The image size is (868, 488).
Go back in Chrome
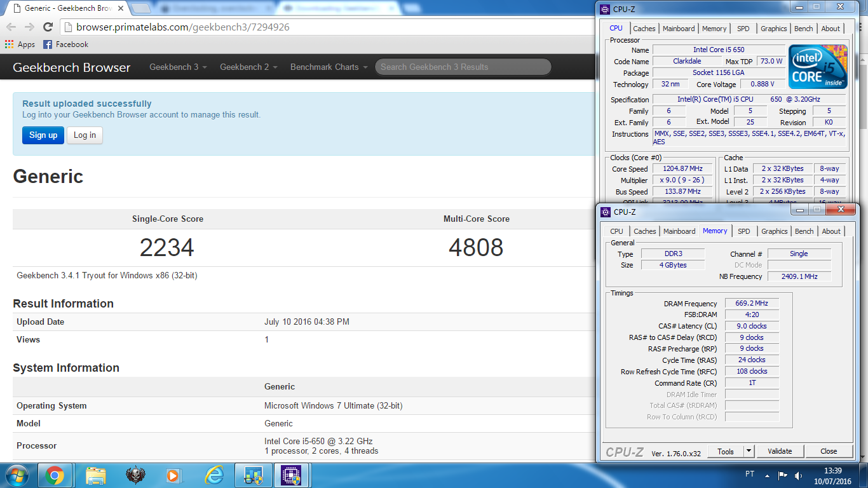tap(11, 27)
